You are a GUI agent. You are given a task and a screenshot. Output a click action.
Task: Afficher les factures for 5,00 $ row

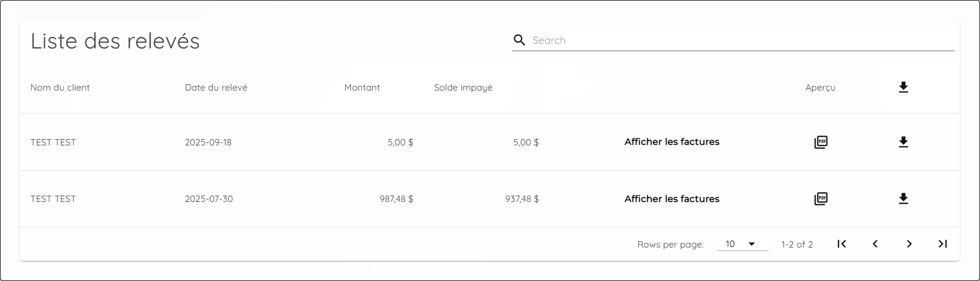click(x=672, y=142)
